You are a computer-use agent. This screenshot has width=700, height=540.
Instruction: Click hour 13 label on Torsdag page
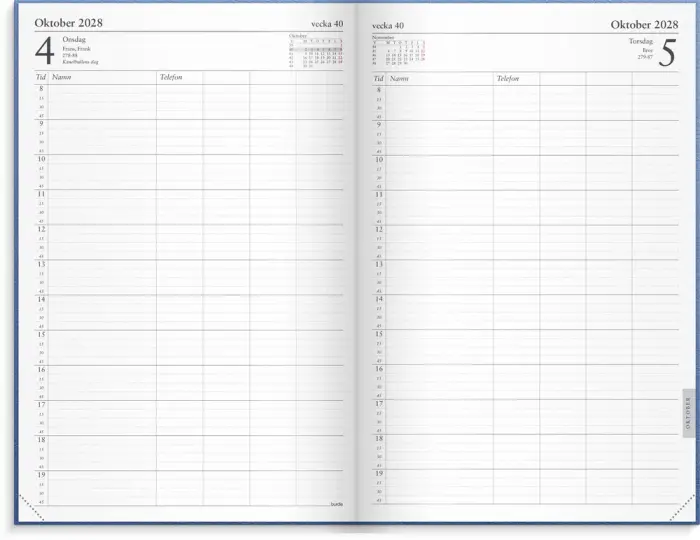click(379, 264)
